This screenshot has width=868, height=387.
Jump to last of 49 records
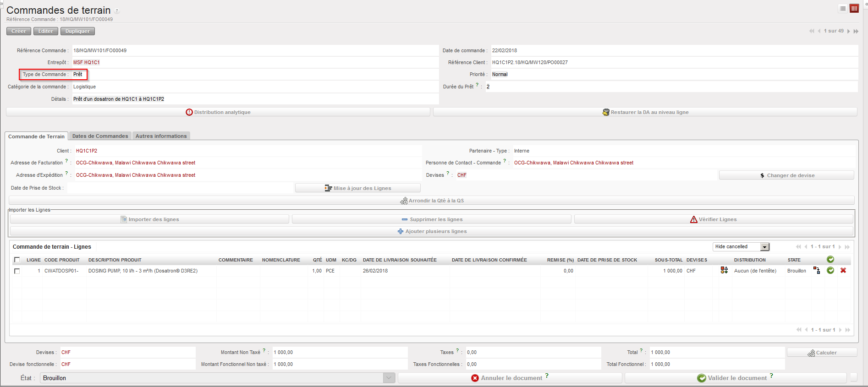tap(856, 31)
